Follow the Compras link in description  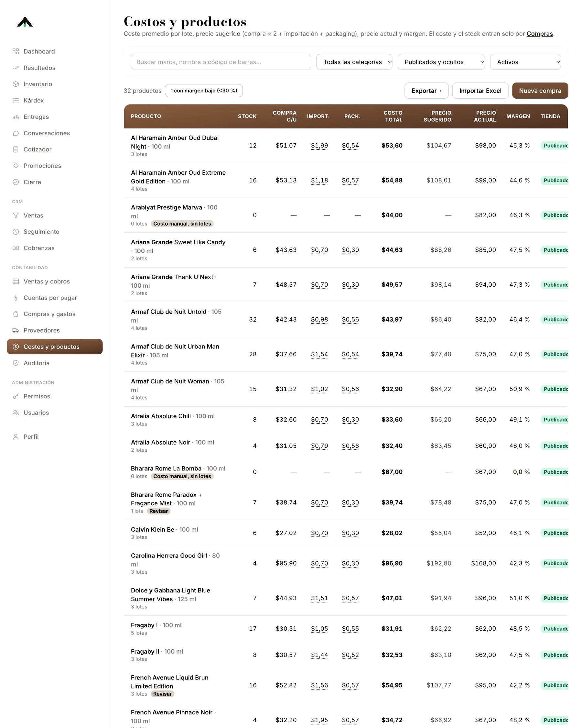[x=540, y=34]
